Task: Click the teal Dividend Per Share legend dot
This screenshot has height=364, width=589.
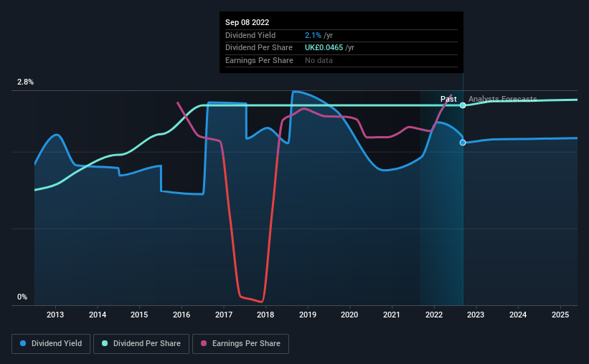Action: (x=105, y=343)
